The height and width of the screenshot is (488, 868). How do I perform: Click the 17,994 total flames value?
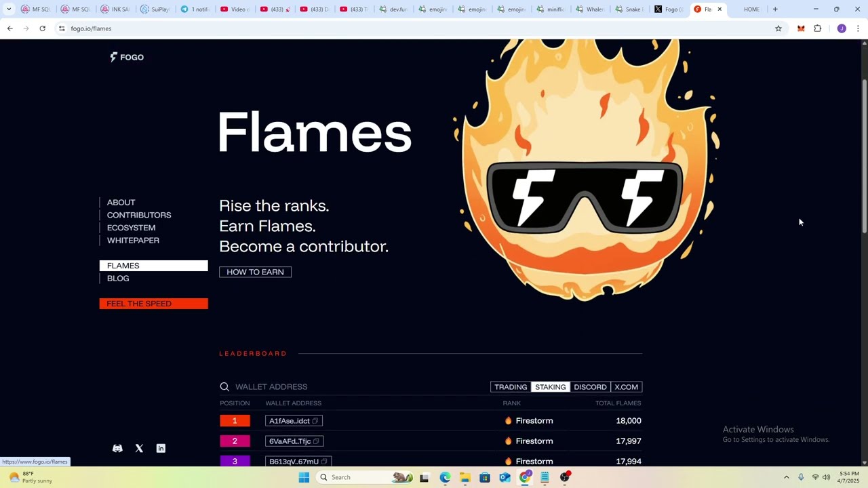tap(629, 462)
